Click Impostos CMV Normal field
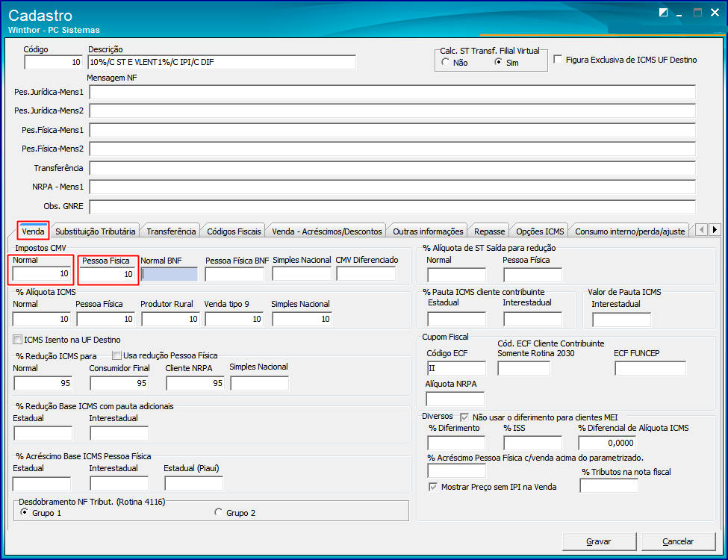 42,274
